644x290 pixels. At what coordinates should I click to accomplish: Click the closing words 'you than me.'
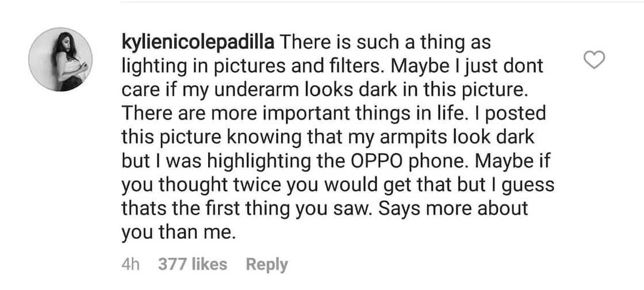point(171,231)
